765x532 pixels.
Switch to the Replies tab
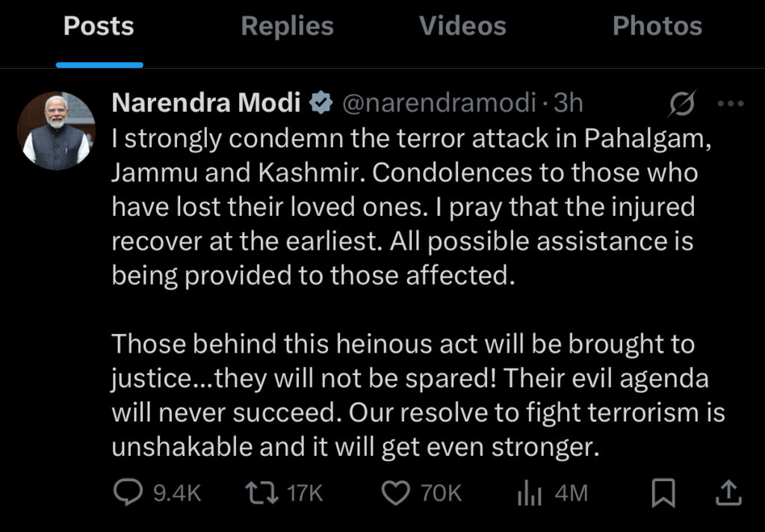(x=287, y=27)
